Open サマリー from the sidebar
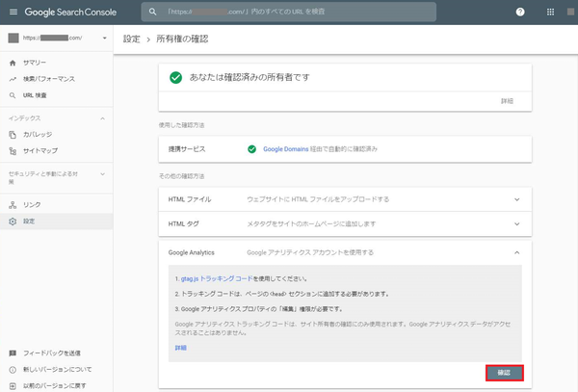Image resolution: width=578 pixels, height=392 pixels. [34, 61]
